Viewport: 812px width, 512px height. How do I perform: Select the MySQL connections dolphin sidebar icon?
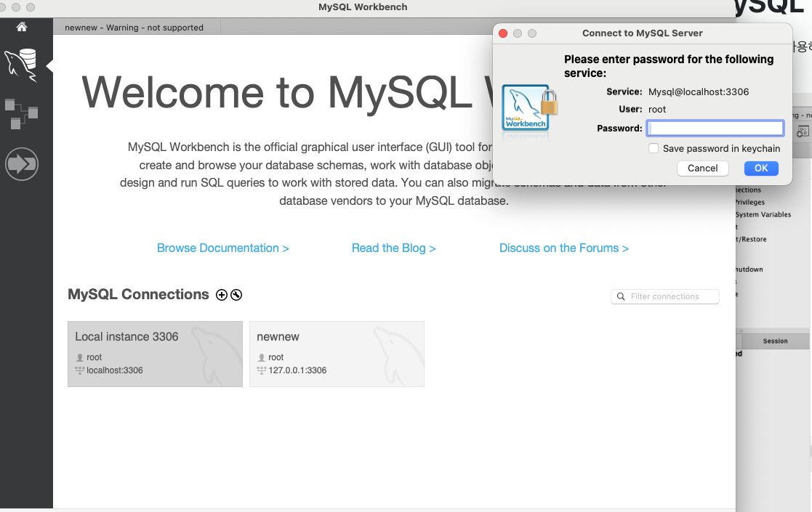pyautogui.click(x=21, y=65)
